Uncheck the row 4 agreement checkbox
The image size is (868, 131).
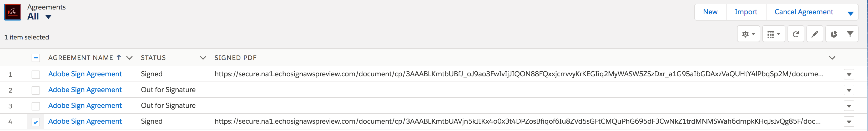(36, 122)
